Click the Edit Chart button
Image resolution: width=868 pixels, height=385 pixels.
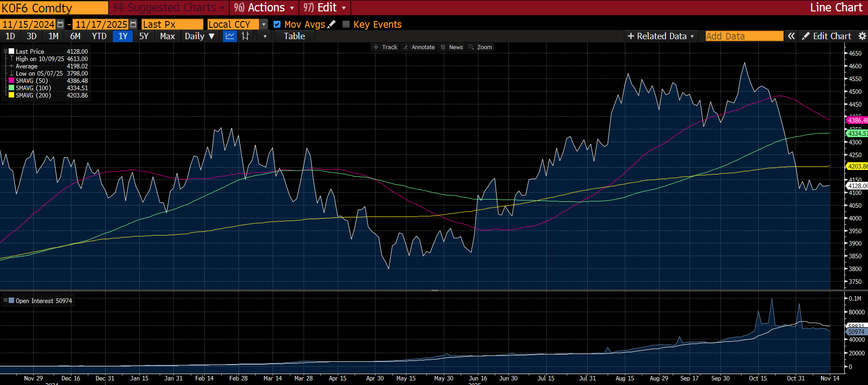(827, 36)
